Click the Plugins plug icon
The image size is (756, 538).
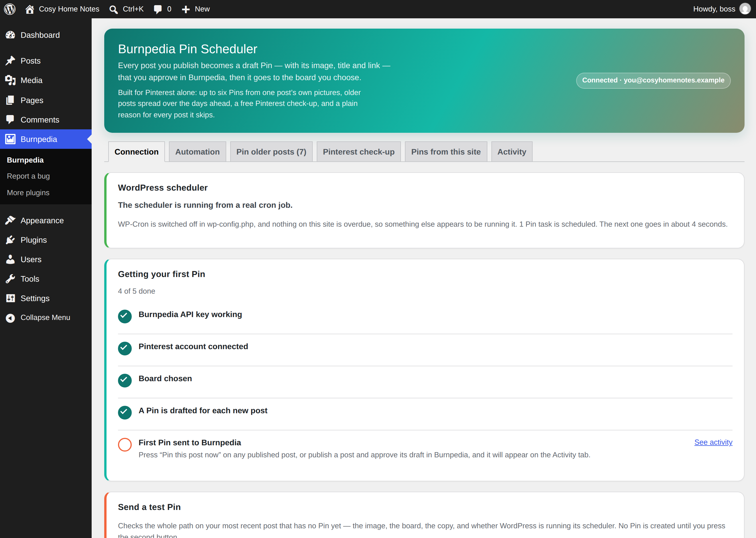(x=10, y=240)
